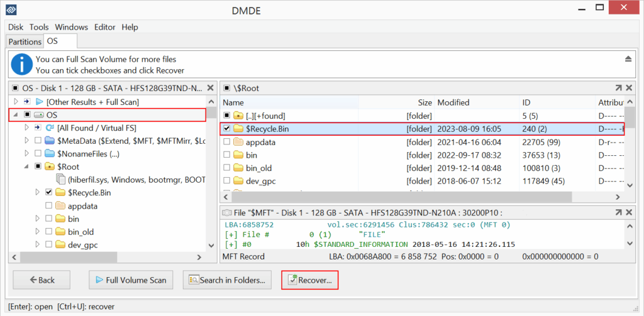Click the Recover... button
This screenshot has width=644, height=316.
click(x=310, y=280)
